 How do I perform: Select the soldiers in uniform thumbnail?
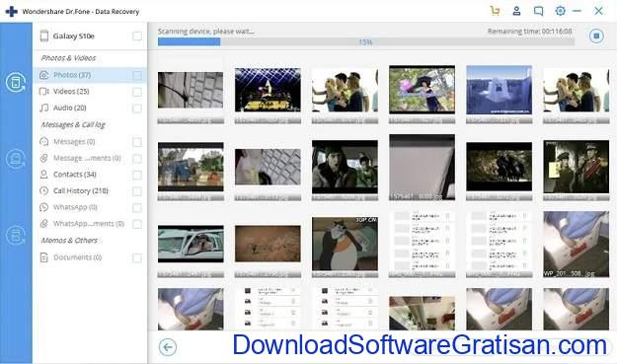tap(577, 167)
